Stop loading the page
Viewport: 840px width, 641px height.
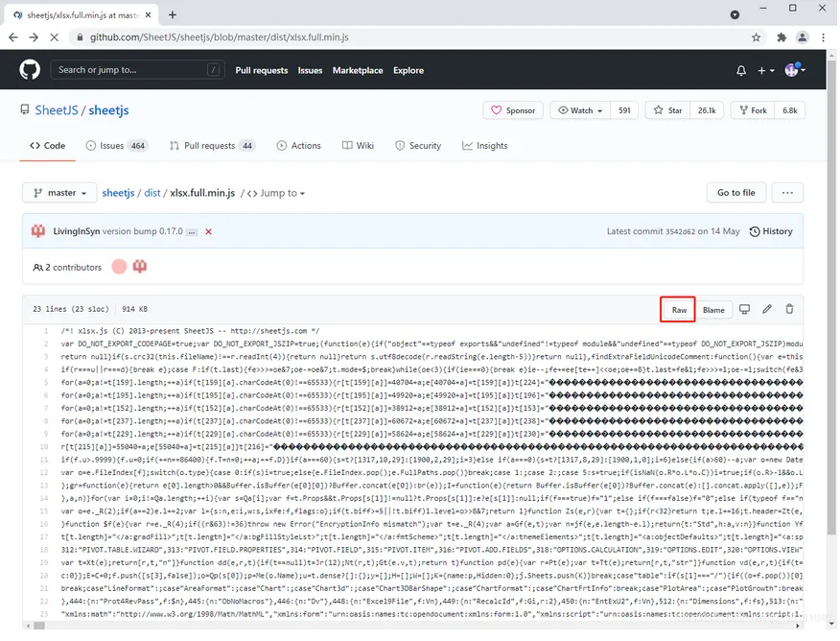tap(54, 37)
